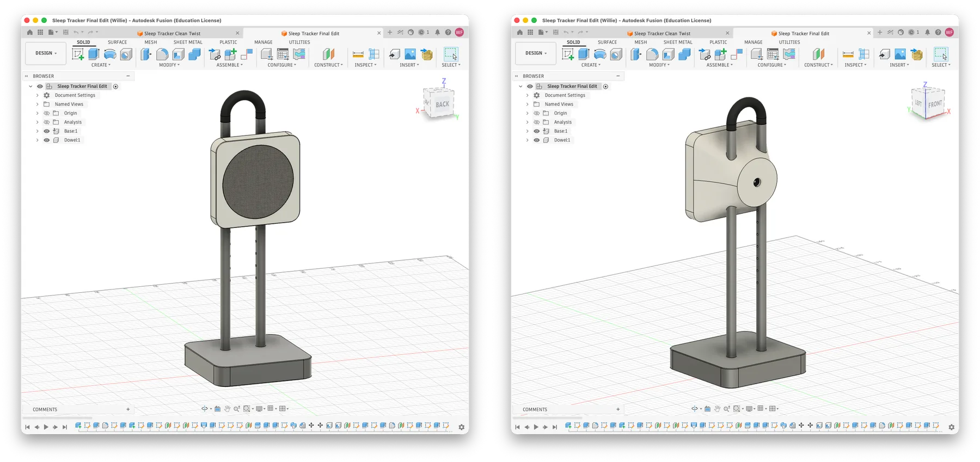Viewport: 980px width, 462px height.
Task: Show Origin folder in left window browser
Action: coord(47,113)
